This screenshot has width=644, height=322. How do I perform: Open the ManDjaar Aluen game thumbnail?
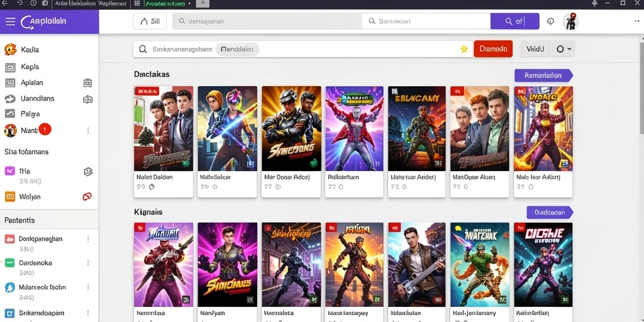(x=480, y=128)
